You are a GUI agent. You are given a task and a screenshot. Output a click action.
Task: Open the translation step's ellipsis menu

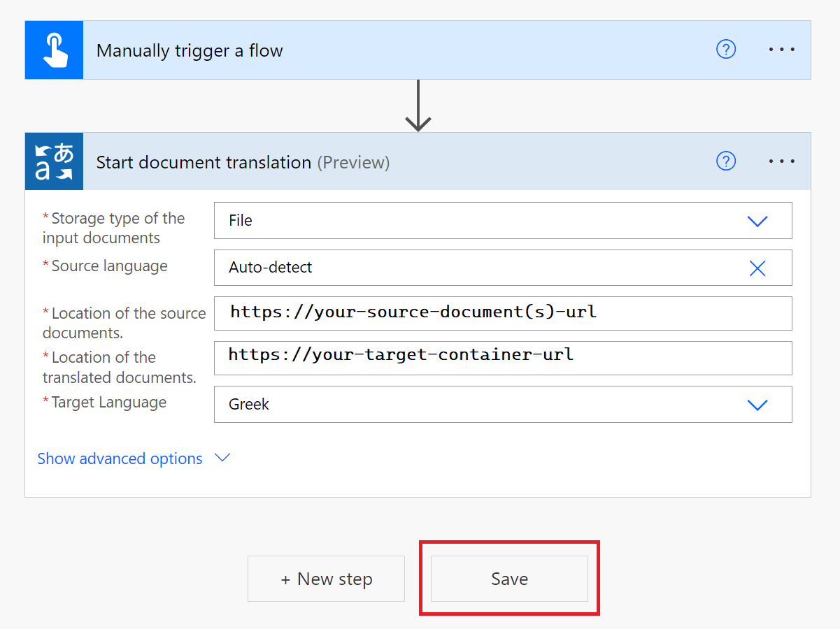(781, 161)
